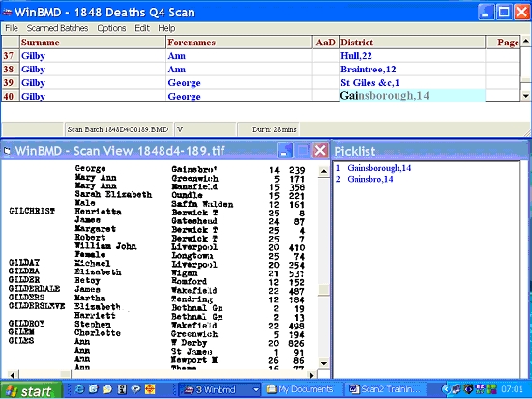The width and height of the screenshot is (532, 399).
Task: Click the Surname column header
Action: click(x=93, y=43)
